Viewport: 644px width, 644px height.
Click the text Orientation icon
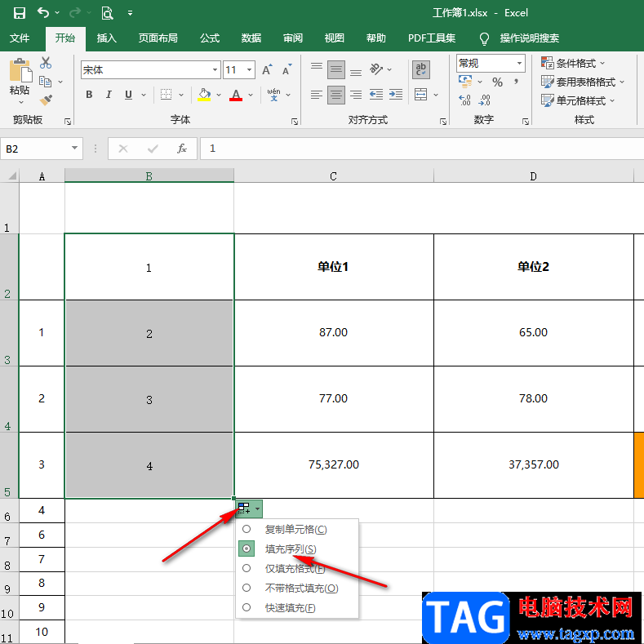coord(376,69)
